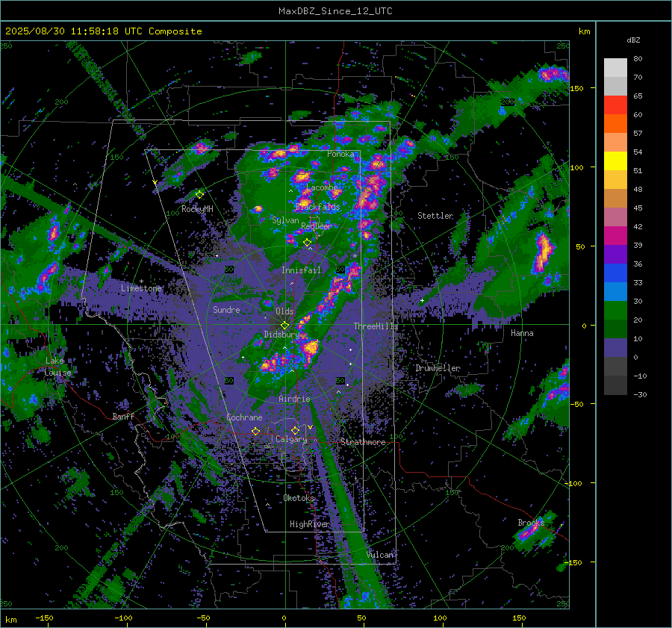The width and height of the screenshot is (672, 628).
Task: Click the title MaxDBZ_Since_12_UTC
Action: [x=335, y=11]
